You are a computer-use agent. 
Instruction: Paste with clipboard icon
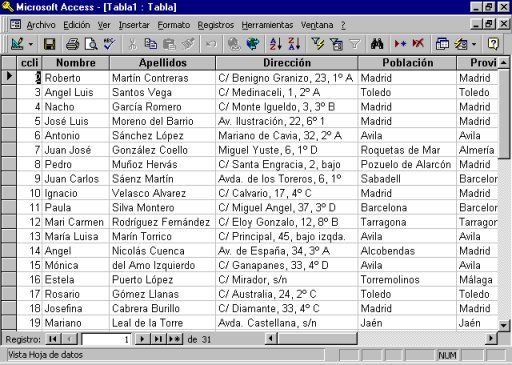click(x=169, y=44)
